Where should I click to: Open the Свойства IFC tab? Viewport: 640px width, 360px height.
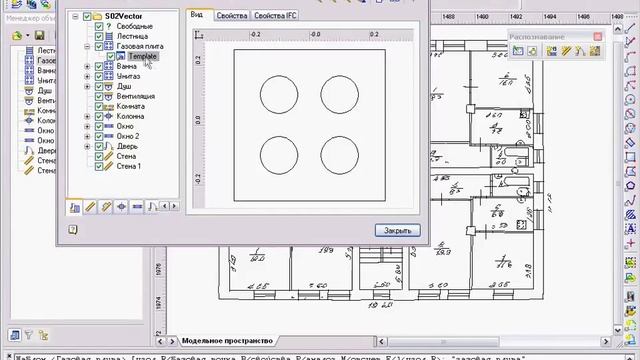tap(275, 16)
